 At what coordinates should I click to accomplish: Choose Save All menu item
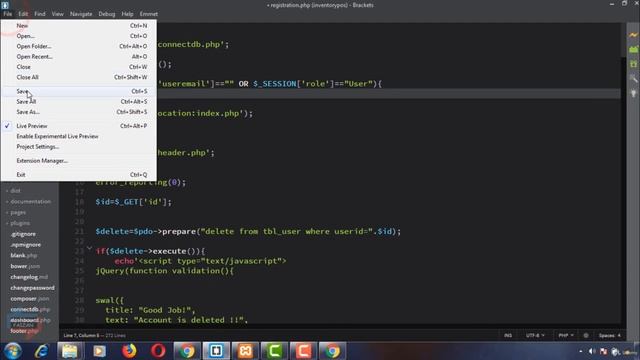[78, 101]
